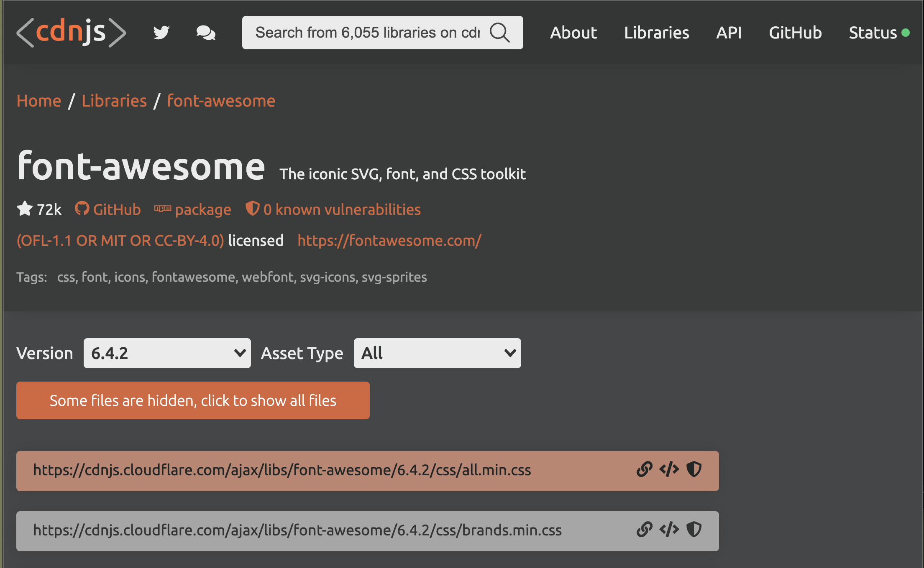Copy URL icon for brands.min.css
This screenshot has height=568, width=924.
(x=644, y=530)
